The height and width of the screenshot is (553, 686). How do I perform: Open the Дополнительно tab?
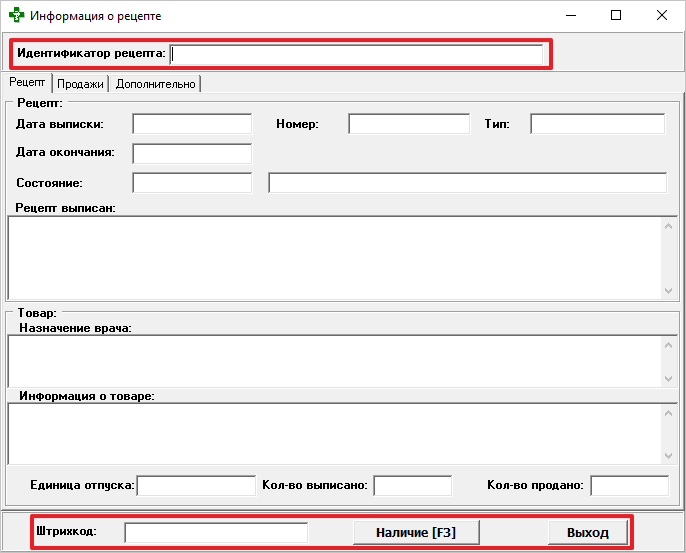155,84
